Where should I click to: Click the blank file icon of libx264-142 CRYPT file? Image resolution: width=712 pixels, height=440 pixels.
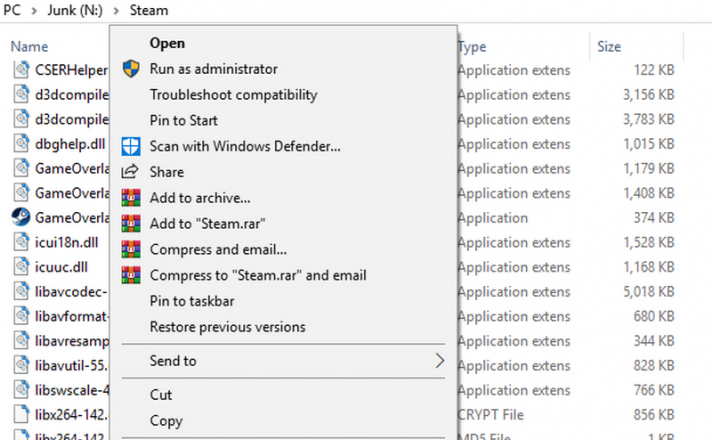[21, 414]
